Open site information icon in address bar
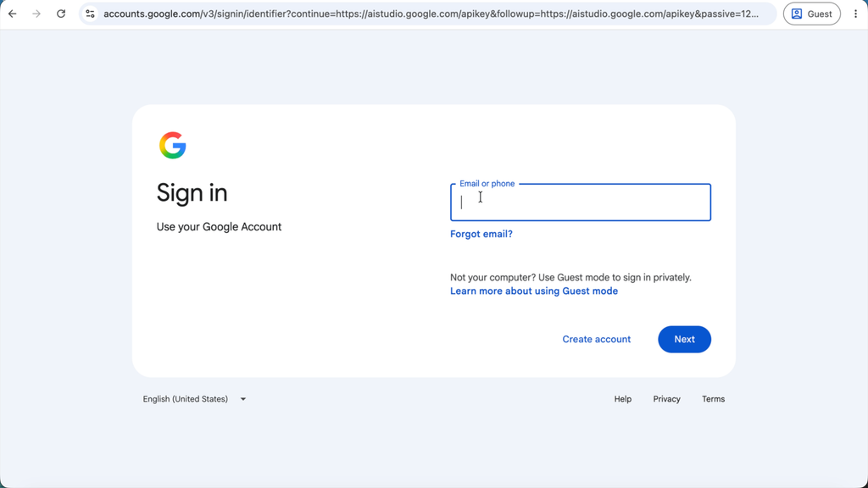 pyautogui.click(x=90, y=14)
